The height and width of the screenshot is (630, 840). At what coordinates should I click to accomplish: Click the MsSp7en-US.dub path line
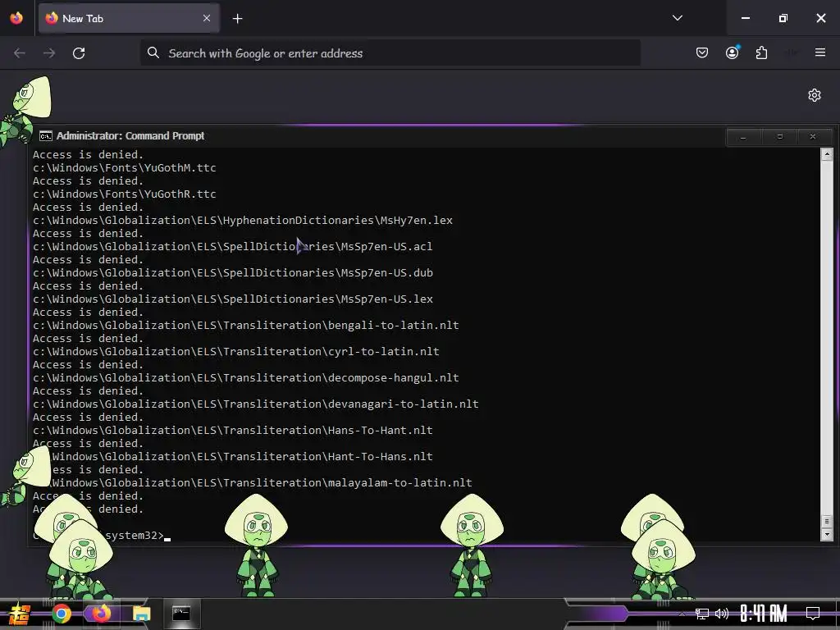coord(233,272)
